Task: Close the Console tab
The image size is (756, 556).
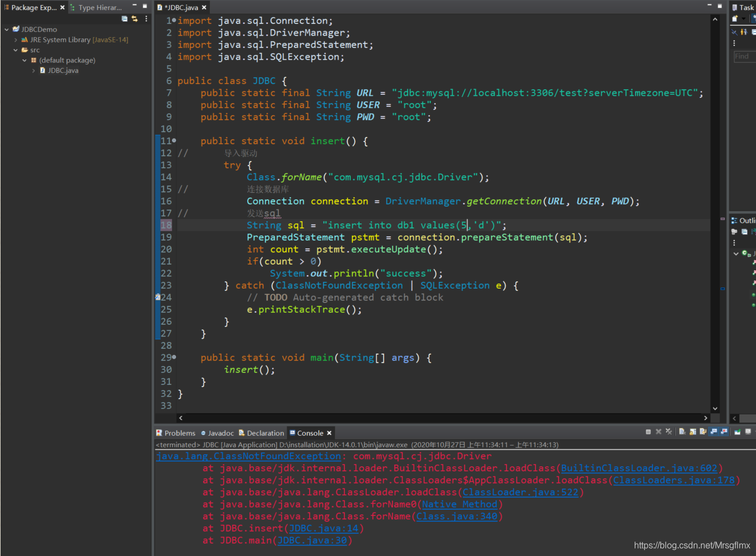Action: [329, 433]
